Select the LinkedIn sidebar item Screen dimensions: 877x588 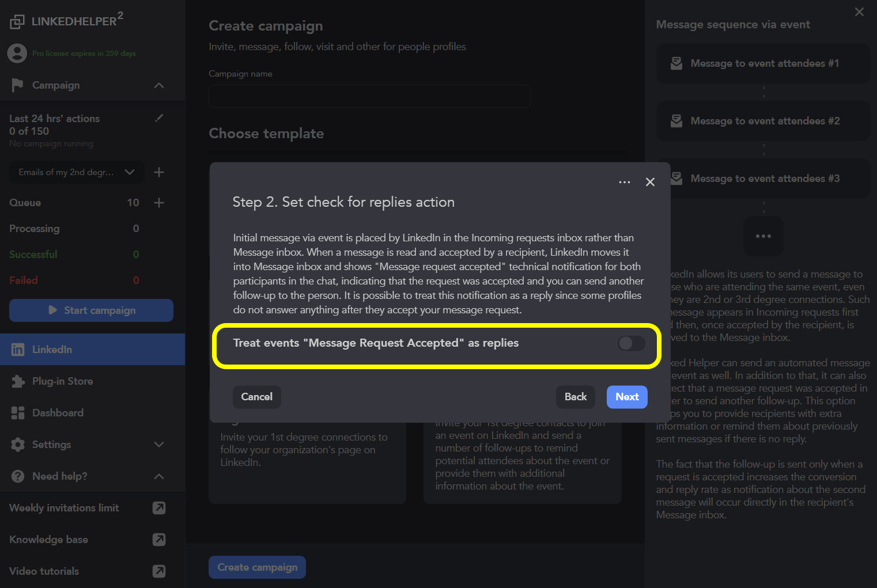[x=92, y=350]
